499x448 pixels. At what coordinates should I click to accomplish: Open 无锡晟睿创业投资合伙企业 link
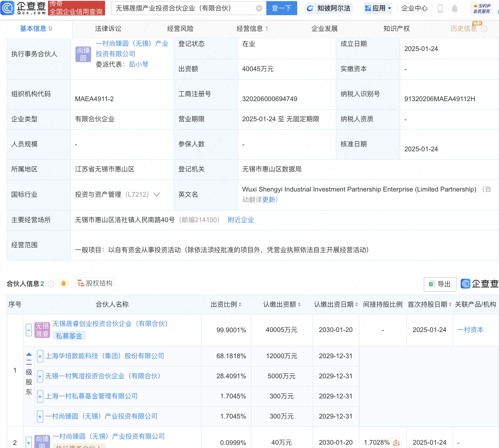click(x=110, y=324)
